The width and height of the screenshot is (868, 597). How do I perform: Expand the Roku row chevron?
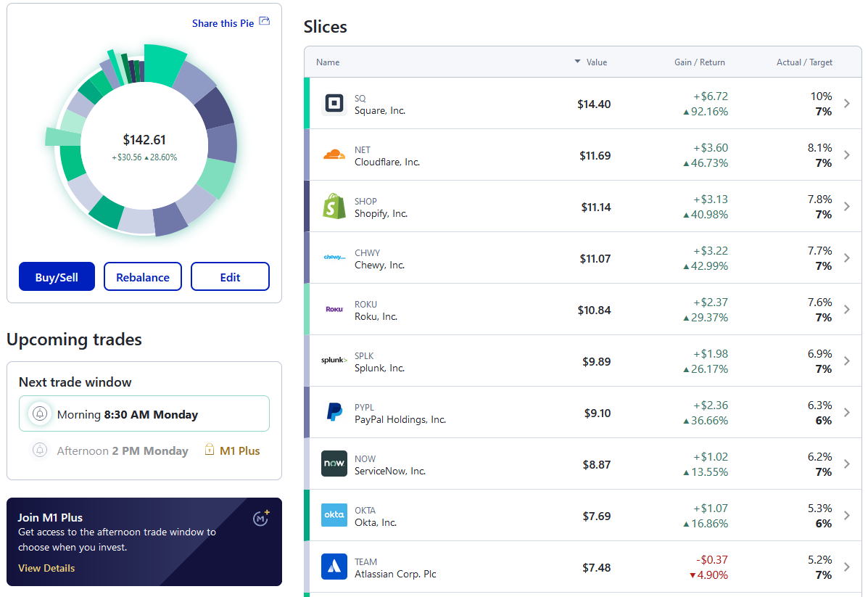point(846,310)
